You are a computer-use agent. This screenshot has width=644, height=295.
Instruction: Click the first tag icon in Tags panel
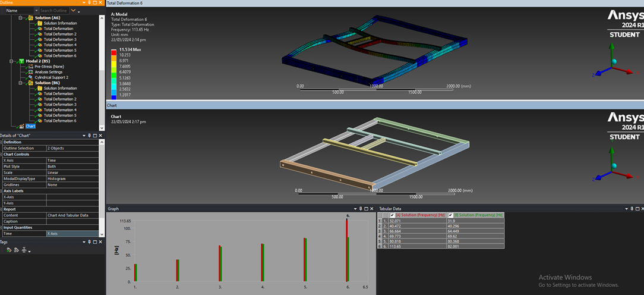(x=9, y=250)
